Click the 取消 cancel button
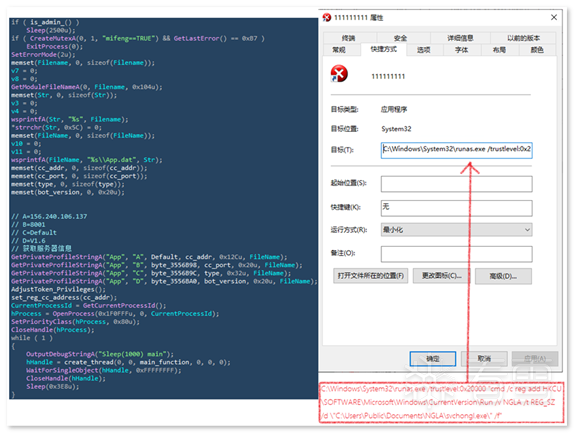 (484, 359)
